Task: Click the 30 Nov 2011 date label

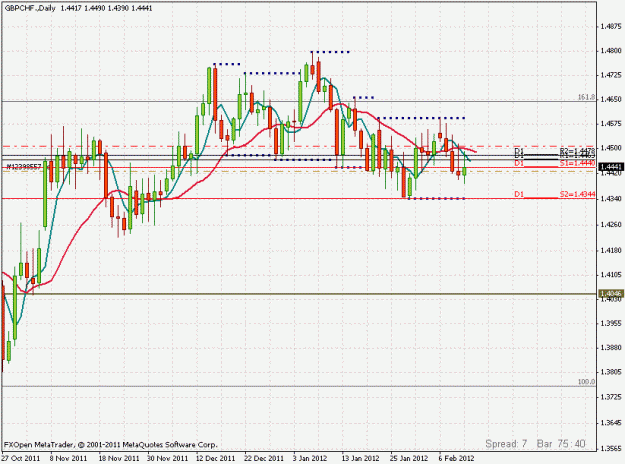Action: click(167, 458)
